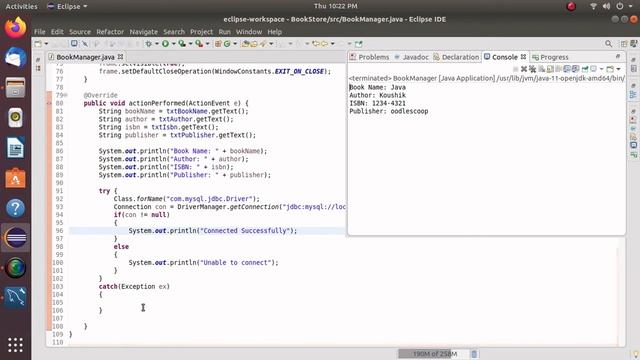Open the New Java Class dropdown arrow
This screenshot has width=640, height=360.
click(x=235, y=44)
